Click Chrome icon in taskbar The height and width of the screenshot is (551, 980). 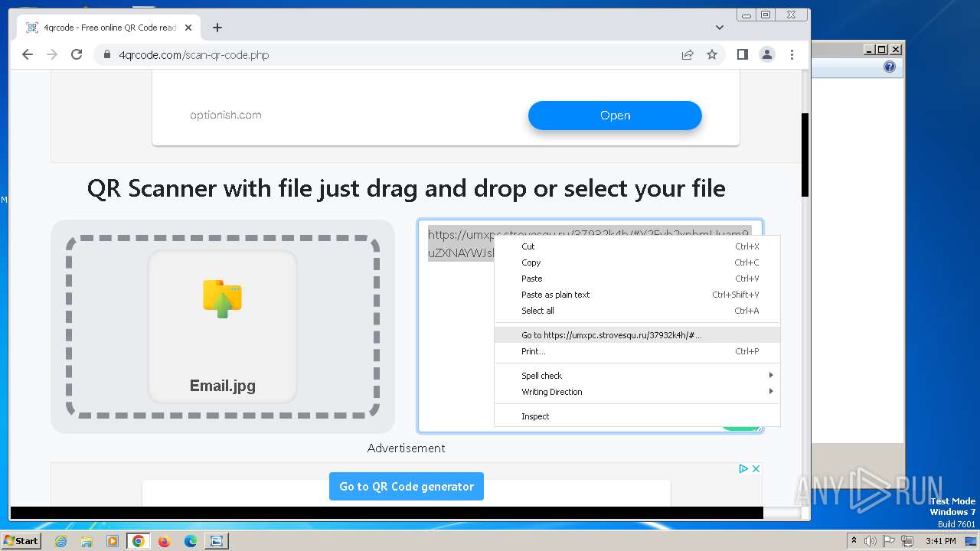[x=139, y=541]
